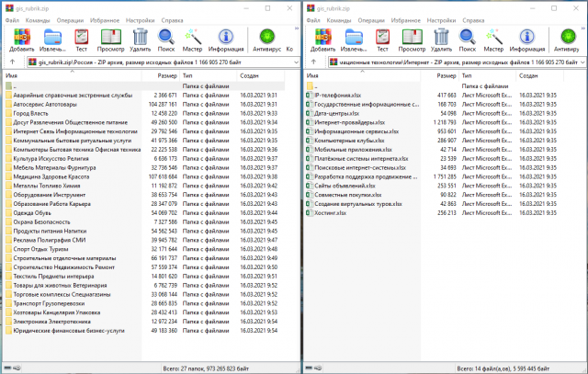
Task: Expand the right window address bar dropdown
Action: (581, 62)
